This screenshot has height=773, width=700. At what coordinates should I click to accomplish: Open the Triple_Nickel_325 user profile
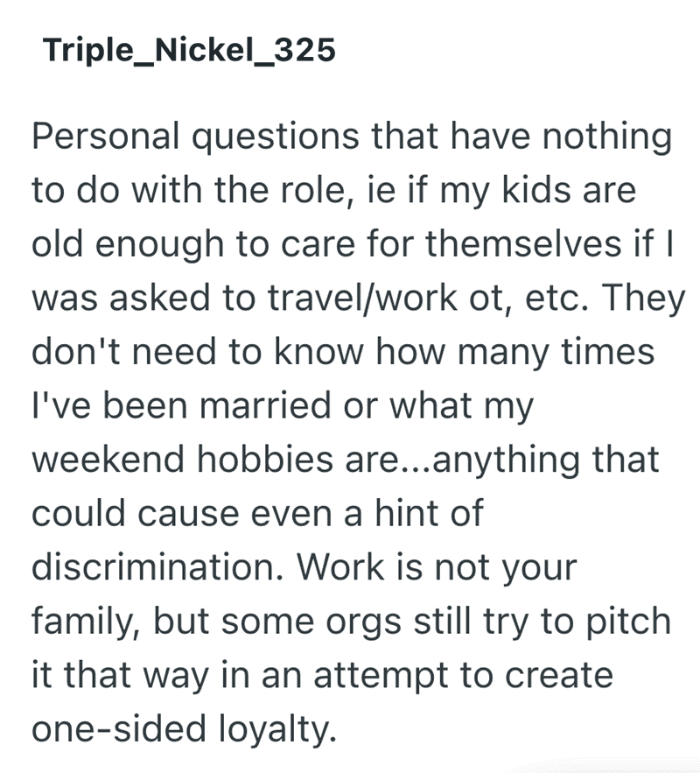(189, 51)
